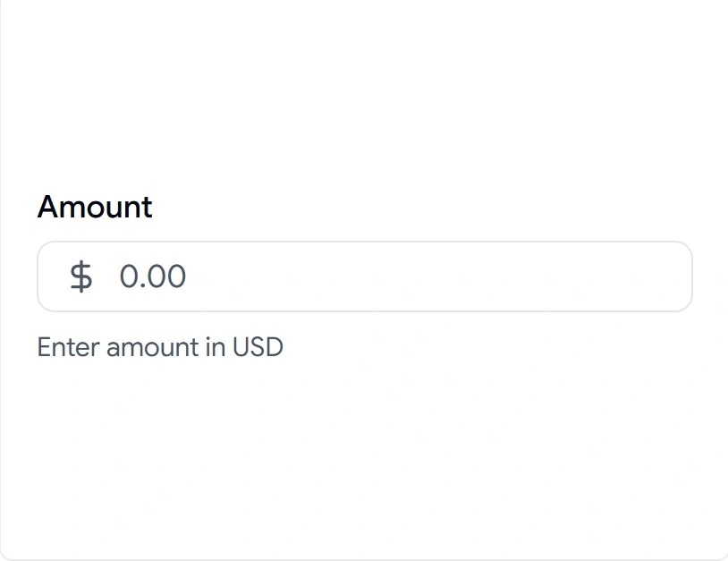This screenshot has height=561, width=728.
Task: Click the dollar glyph left of 0.00
Action: pyautogui.click(x=80, y=276)
